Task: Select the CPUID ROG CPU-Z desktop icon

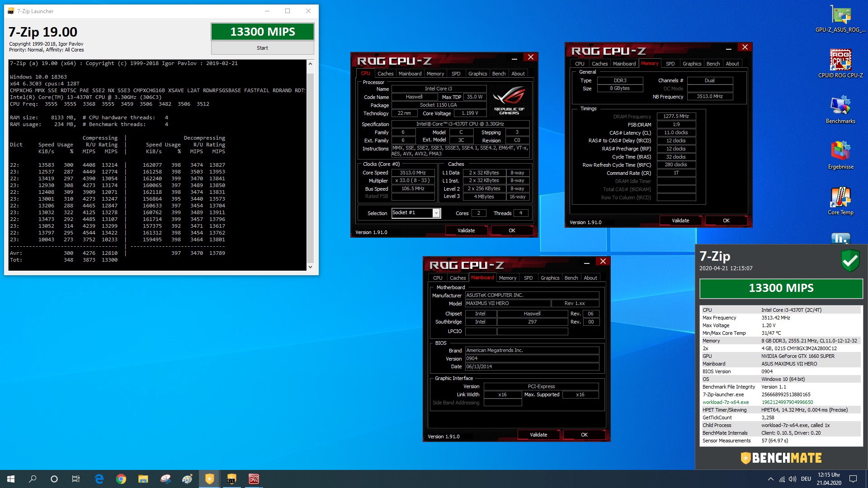Action: (840, 64)
